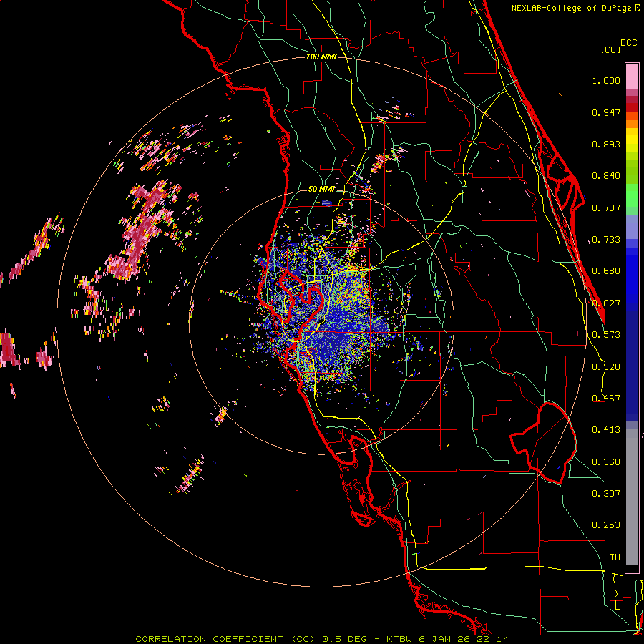
Task: Click the 1.000 scale value
Action: pos(606,80)
